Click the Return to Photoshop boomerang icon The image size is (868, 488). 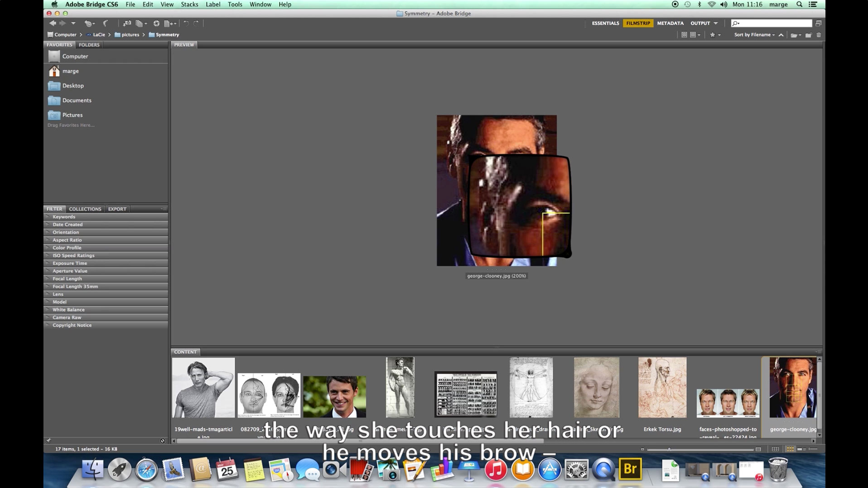coord(106,23)
